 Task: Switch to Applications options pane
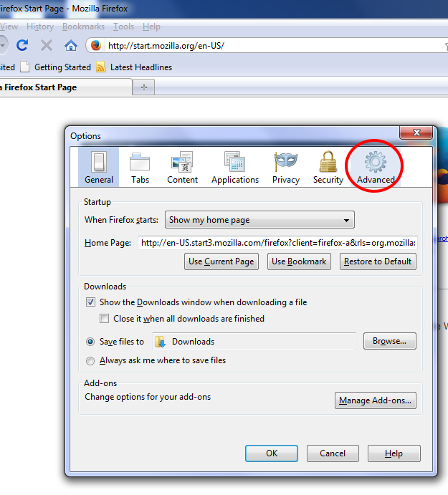tap(235, 167)
